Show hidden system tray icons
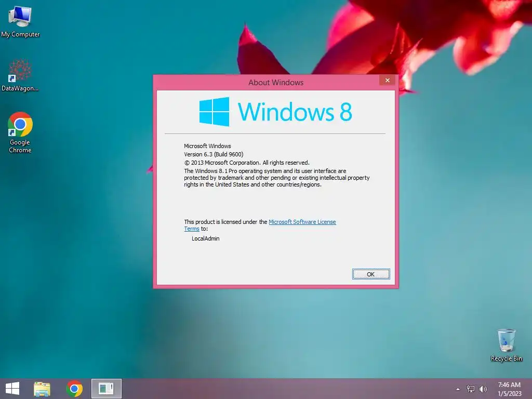This screenshot has height=399, width=532. click(x=458, y=389)
